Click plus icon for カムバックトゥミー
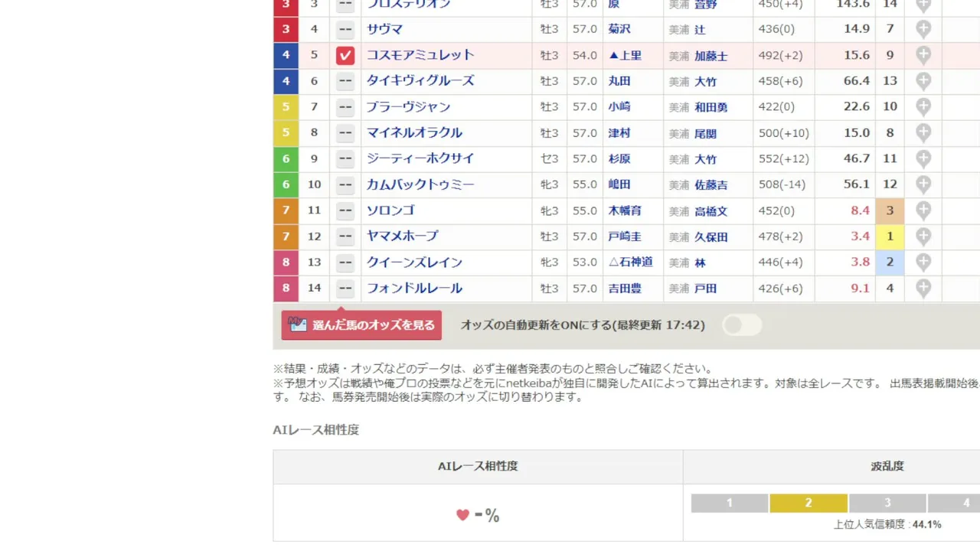This screenshot has height=551, width=980. (x=923, y=184)
